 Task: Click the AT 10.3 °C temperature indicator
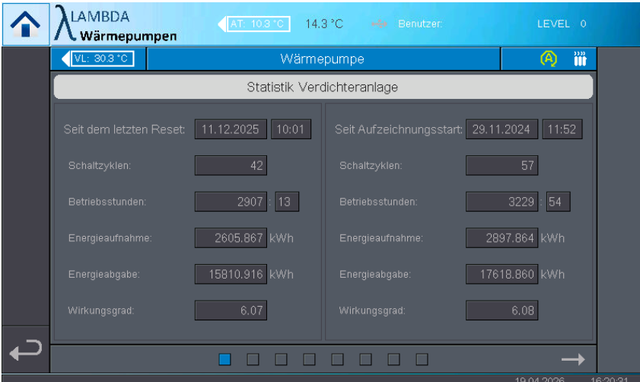pos(254,24)
